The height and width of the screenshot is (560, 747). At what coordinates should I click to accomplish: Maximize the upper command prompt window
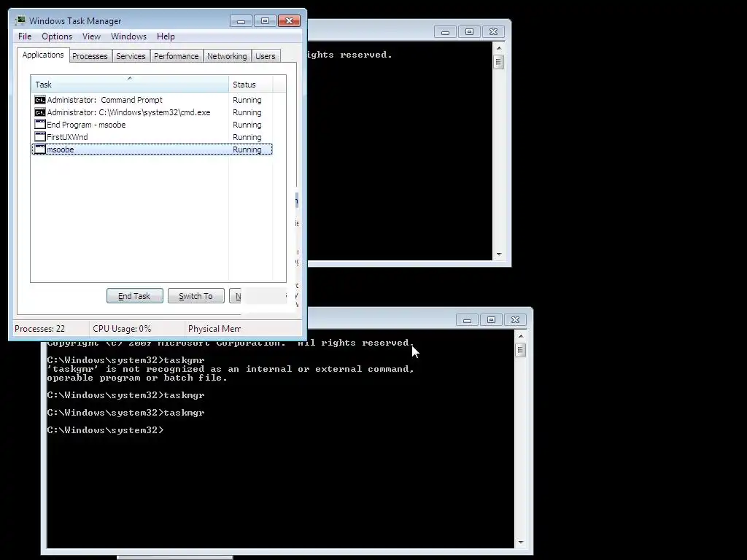(469, 32)
